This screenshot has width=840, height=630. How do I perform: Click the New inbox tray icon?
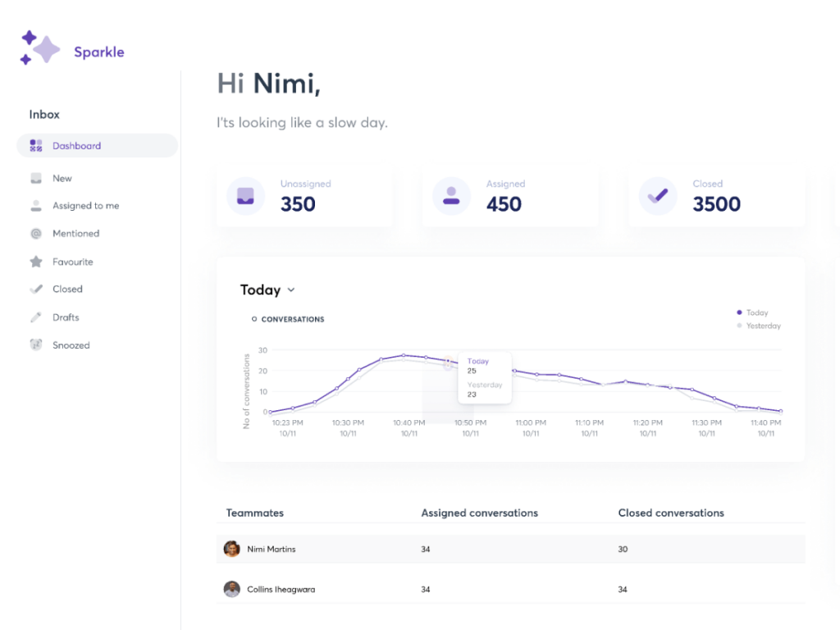36,178
